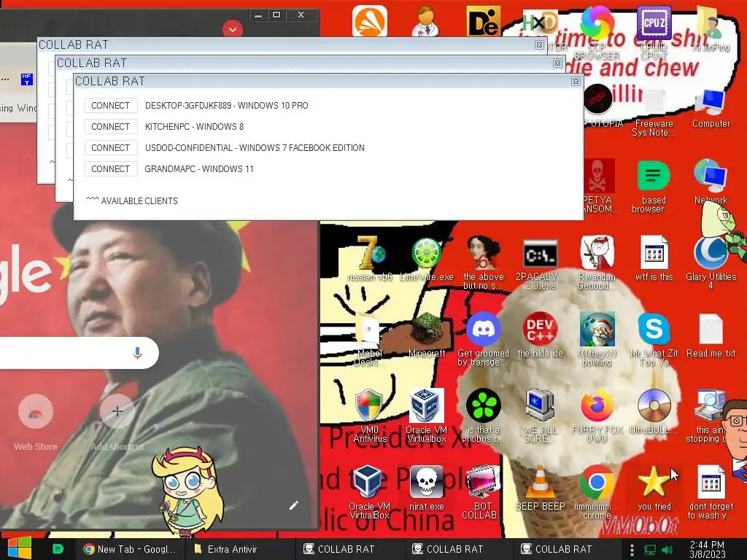Open the FURRY FOX UWU Firefox icon
This screenshot has height=560, width=747.
tap(597, 416)
